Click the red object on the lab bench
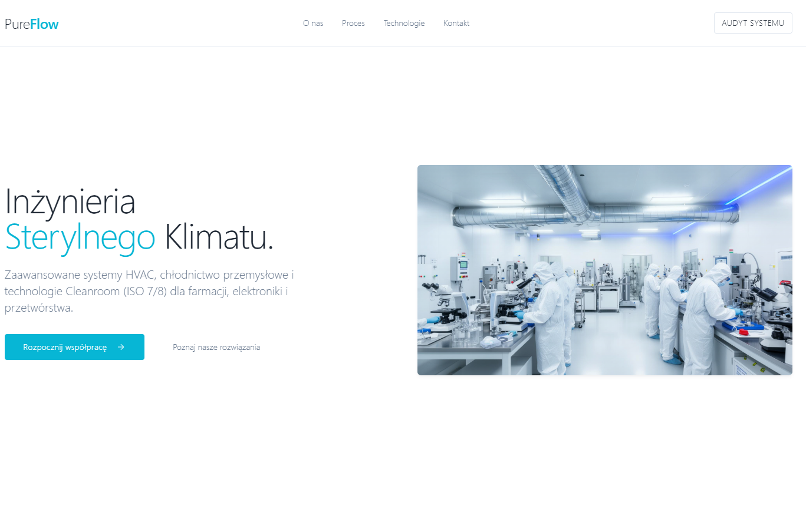Viewport: 806px width, 532px height. [745, 333]
